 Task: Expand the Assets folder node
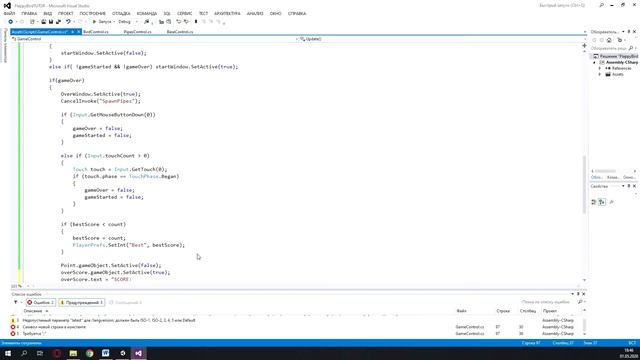(600, 74)
